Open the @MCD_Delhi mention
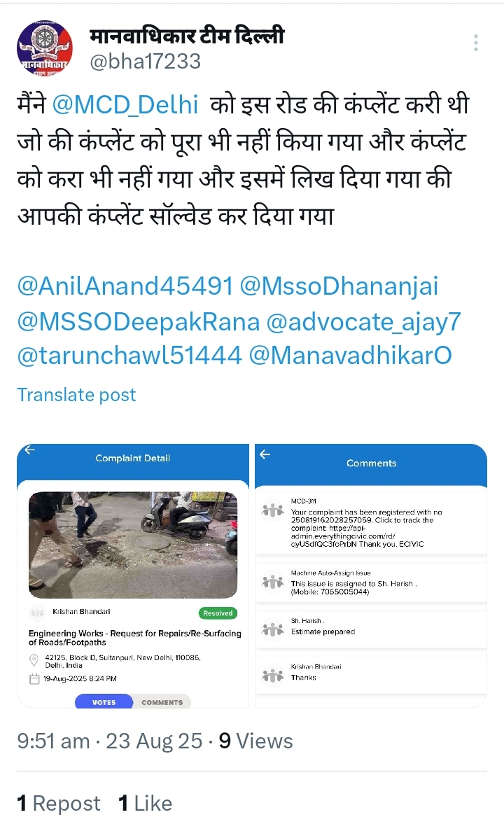 click(125, 104)
